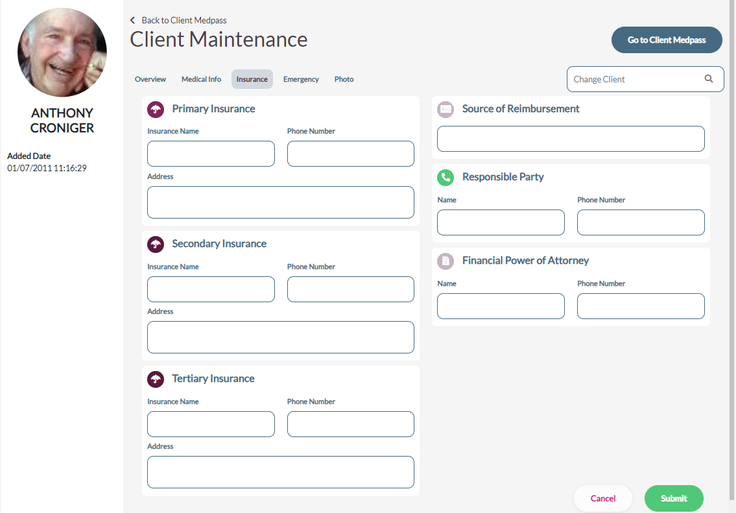Viewport: 736px width, 513px height.
Task: Click the Client Maintenance heading
Action: coord(219,39)
